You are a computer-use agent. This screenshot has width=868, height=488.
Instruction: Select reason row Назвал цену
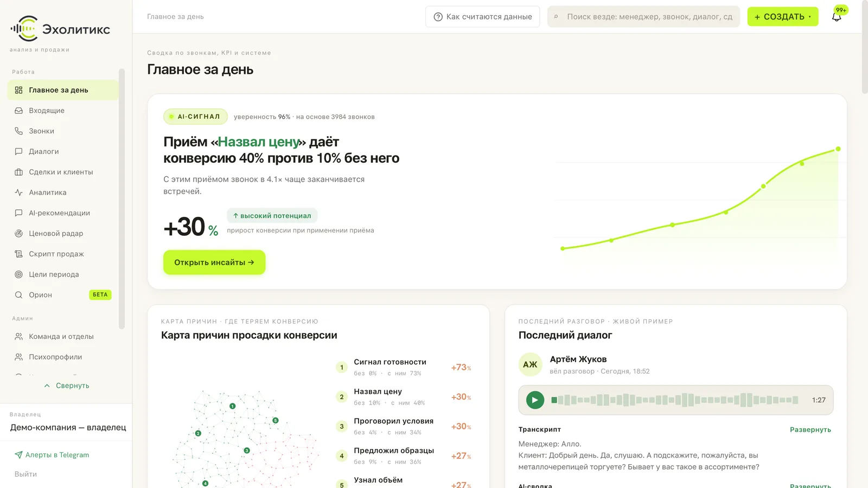(404, 397)
